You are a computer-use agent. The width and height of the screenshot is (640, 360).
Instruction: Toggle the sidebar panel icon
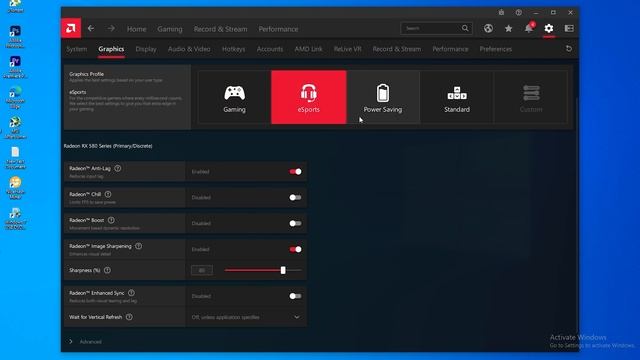(569, 28)
